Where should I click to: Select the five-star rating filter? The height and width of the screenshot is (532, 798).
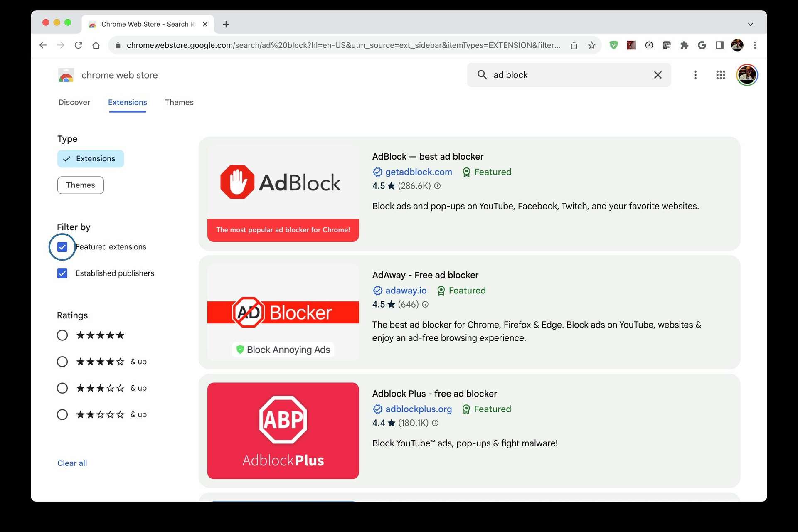[62, 335]
